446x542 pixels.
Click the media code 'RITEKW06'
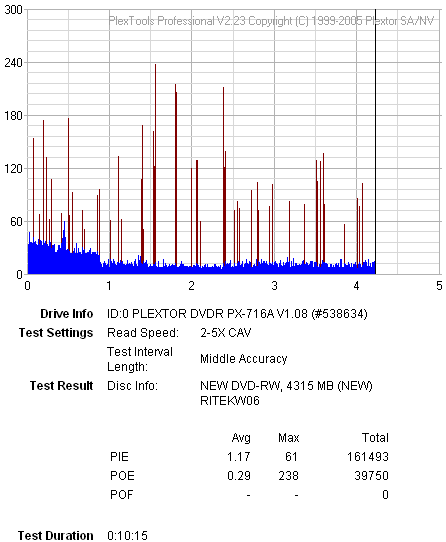230,401
